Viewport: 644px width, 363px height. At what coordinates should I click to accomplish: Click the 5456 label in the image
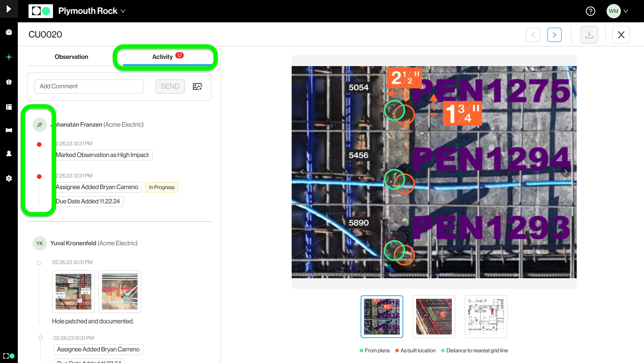coord(359,155)
